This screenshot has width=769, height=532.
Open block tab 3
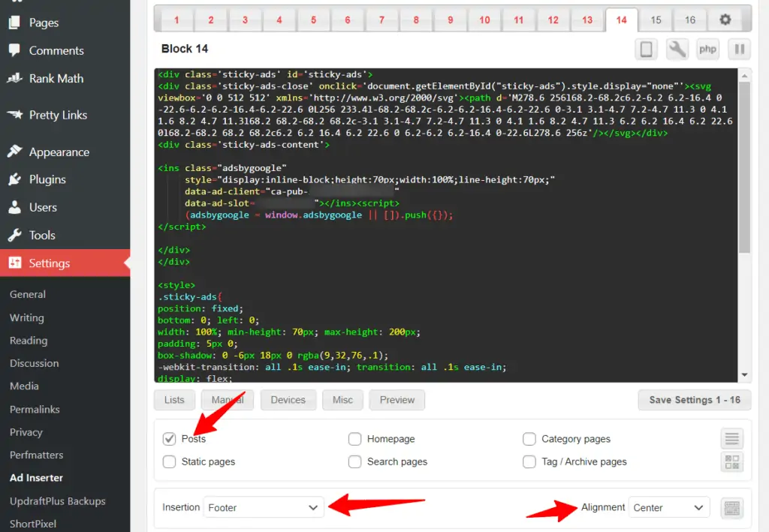pyautogui.click(x=246, y=20)
